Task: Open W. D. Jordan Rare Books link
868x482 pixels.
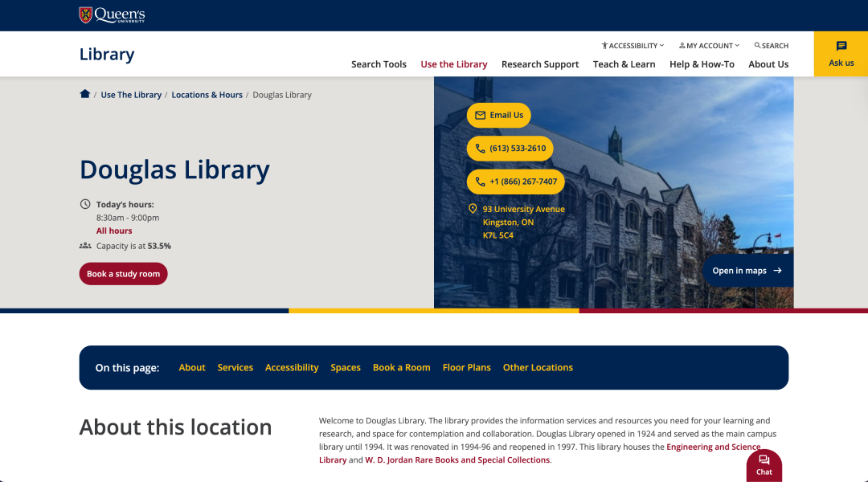Action: pyautogui.click(x=457, y=460)
